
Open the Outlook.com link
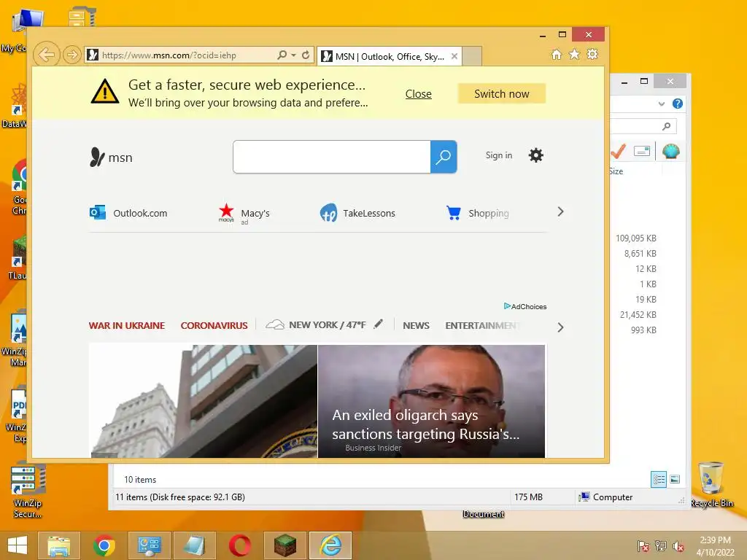pyautogui.click(x=140, y=214)
